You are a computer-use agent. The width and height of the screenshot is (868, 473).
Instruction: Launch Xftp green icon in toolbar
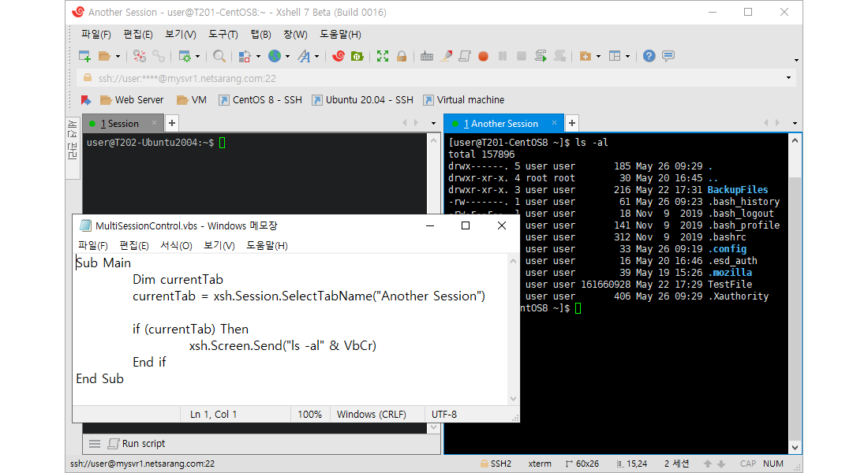357,56
